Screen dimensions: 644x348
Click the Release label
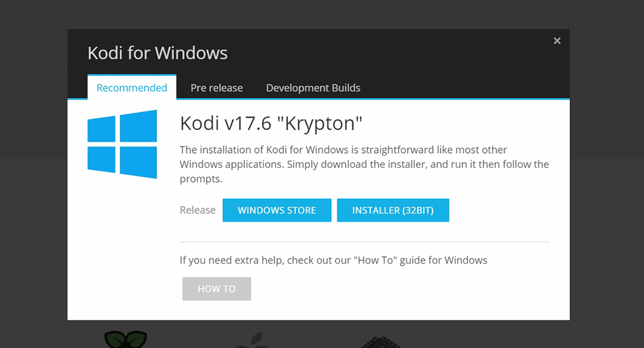click(198, 210)
